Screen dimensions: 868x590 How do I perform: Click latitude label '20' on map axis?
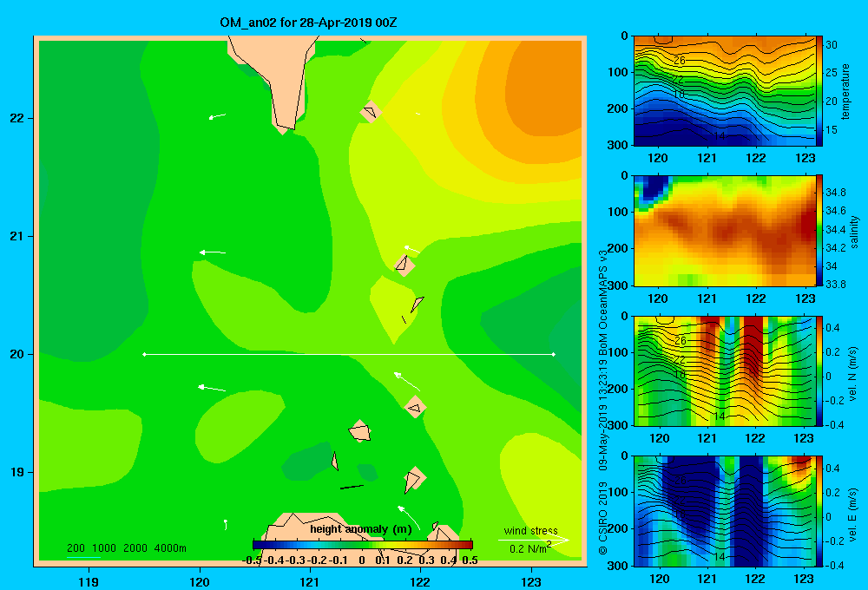click(x=17, y=354)
